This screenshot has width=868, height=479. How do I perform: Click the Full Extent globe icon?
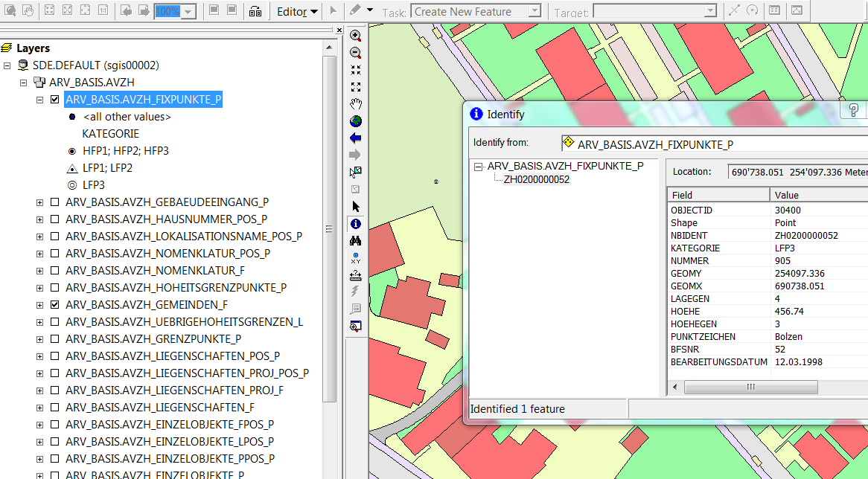[x=356, y=120]
